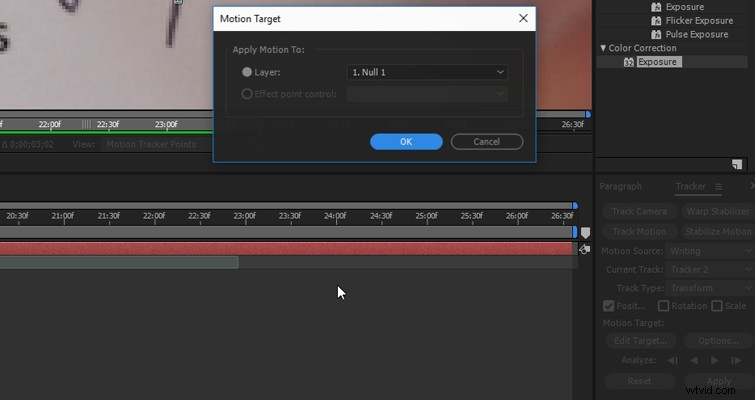The image size is (755, 400).
Task: Click the layer panel 22:30f ruler mark
Action: coord(108,124)
